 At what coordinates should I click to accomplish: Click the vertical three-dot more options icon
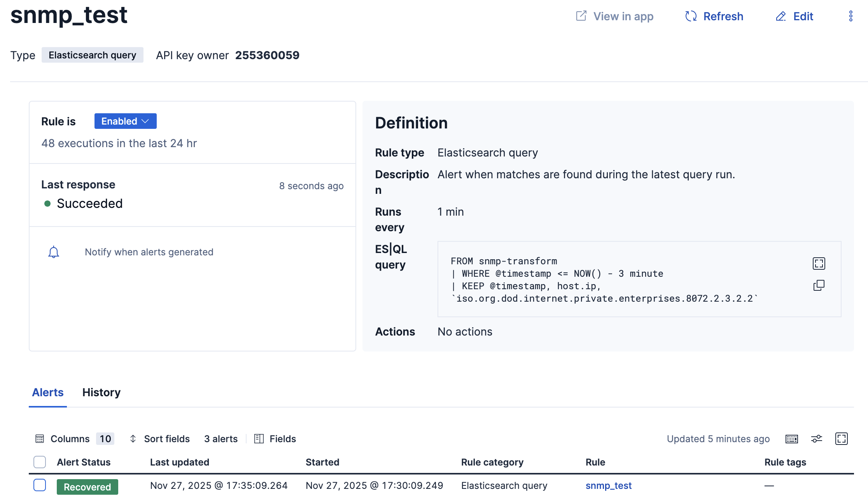click(x=850, y=16)
